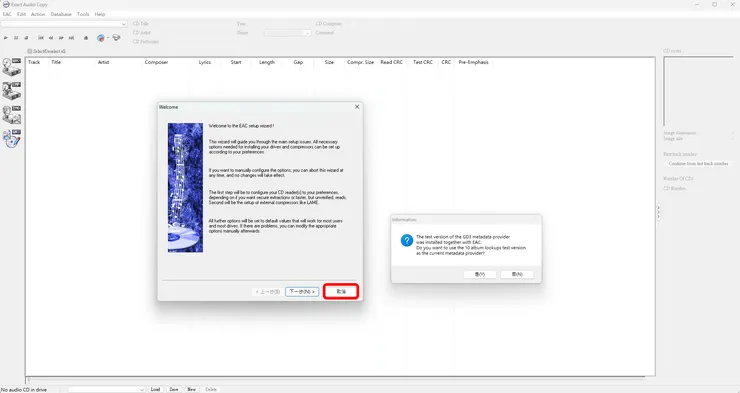Open the EAC menu
The width and height of the screenshot is (740, 393).
pyautogui.click(x=7, y=14)
